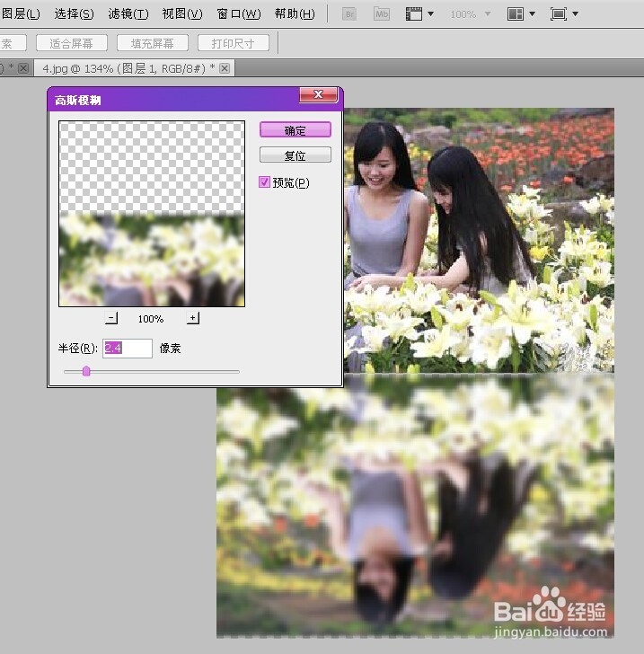
Task: Expand the screen mode dropdown arrow
Action: pyautogui.click(x=575, y=14)
